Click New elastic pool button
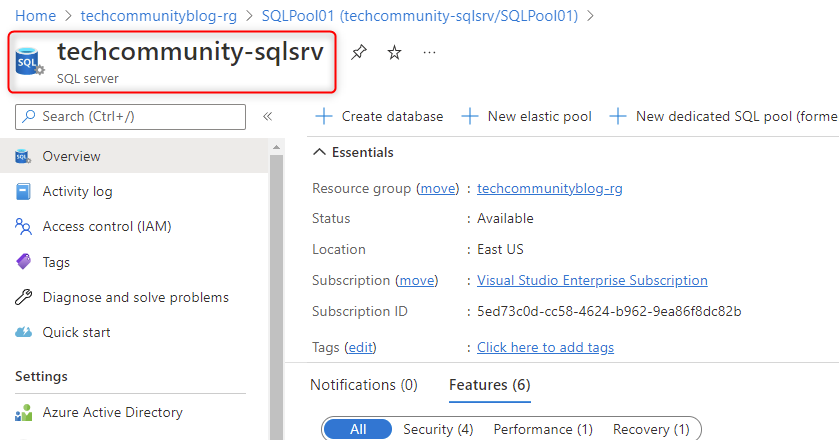This screenshot has width=839, height=440. pos(527,116)
